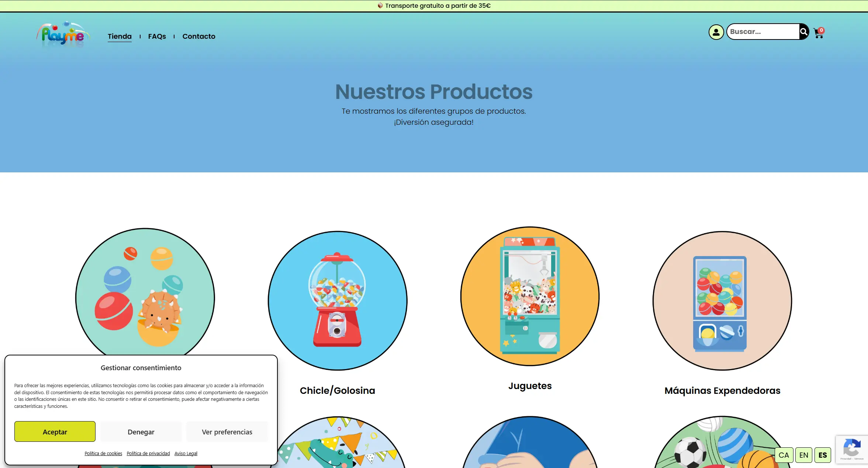
Task: Select ES language option
Action: click(823, 455)
